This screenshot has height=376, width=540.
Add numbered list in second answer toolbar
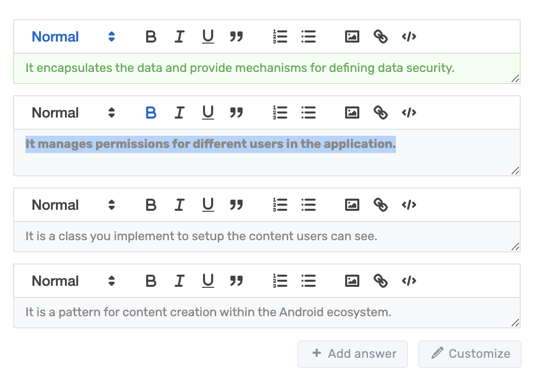click(280, 113)
